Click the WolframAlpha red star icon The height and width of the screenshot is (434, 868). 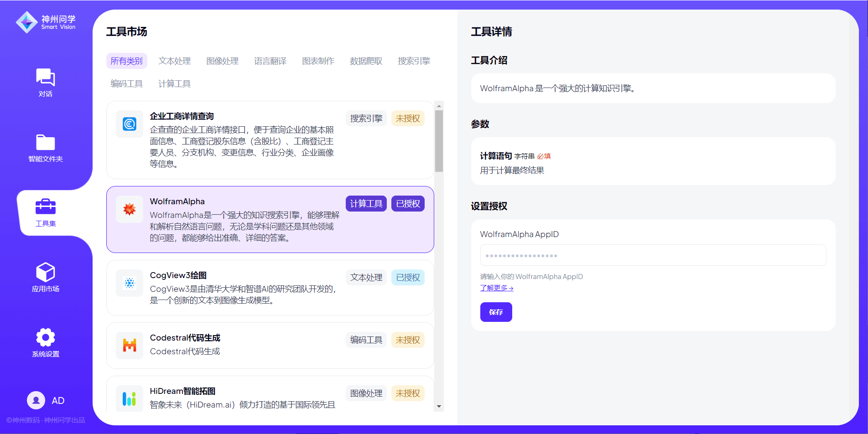pyautogui.click(x=130, y=209)
